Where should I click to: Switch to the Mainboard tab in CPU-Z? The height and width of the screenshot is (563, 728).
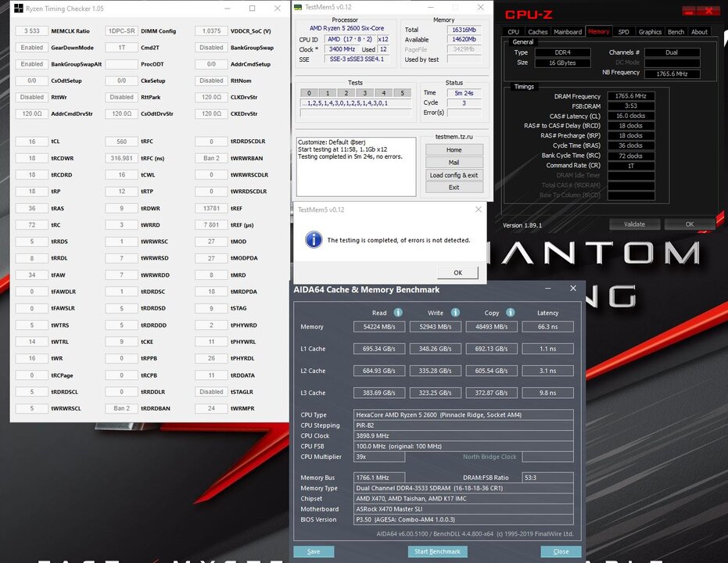point(568,31)
